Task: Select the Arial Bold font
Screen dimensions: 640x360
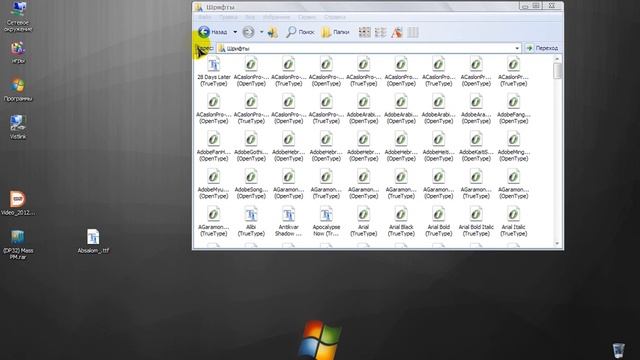Action: coord(438,222)
